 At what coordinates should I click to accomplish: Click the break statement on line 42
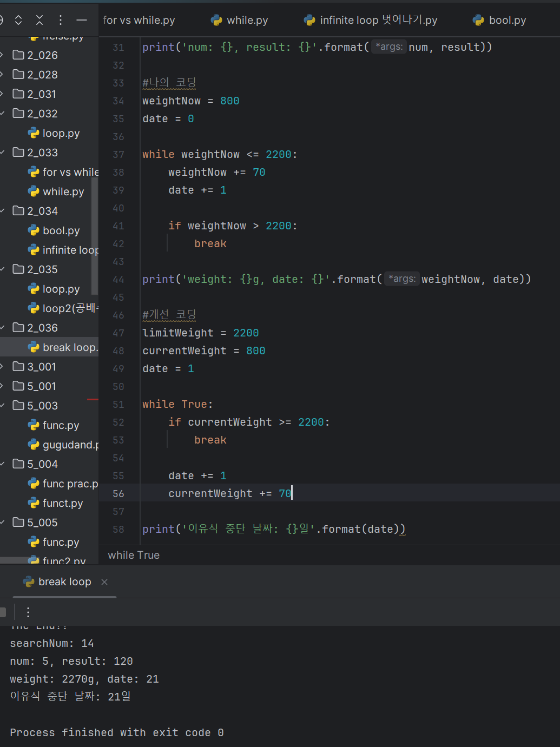tap(210, 243)
